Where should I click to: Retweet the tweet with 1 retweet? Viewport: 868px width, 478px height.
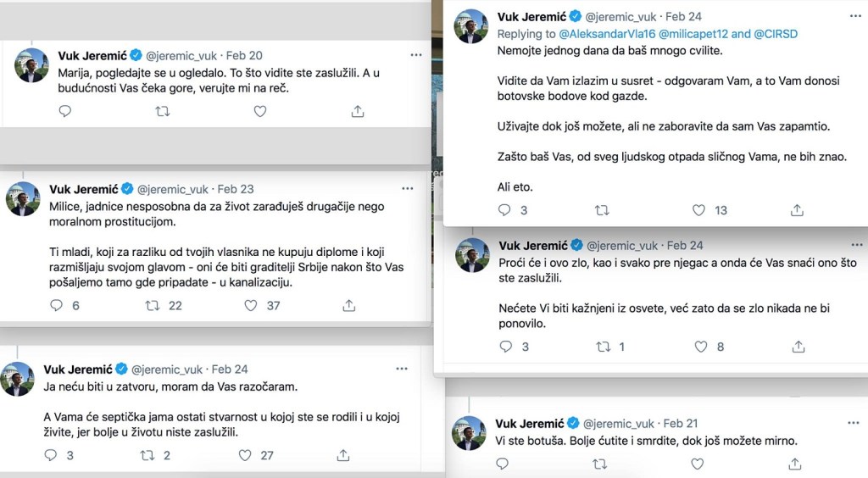coord(603,346)
